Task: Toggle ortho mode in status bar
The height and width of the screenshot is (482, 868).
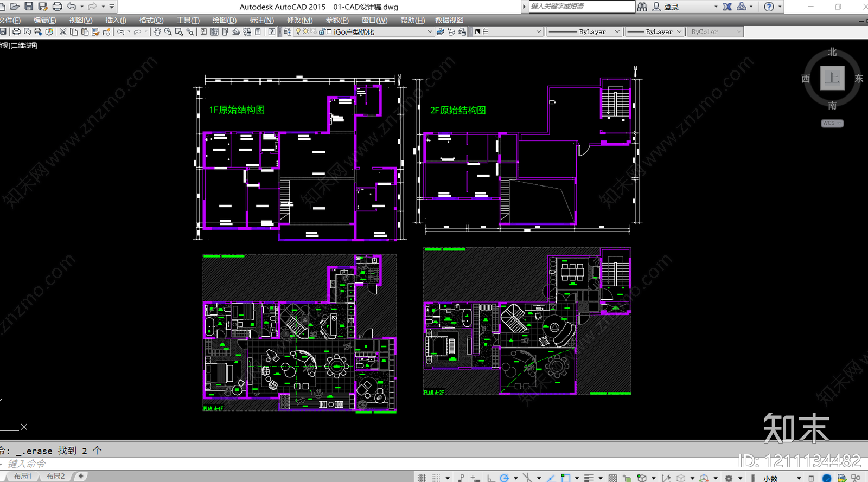Action: point(490,478)
